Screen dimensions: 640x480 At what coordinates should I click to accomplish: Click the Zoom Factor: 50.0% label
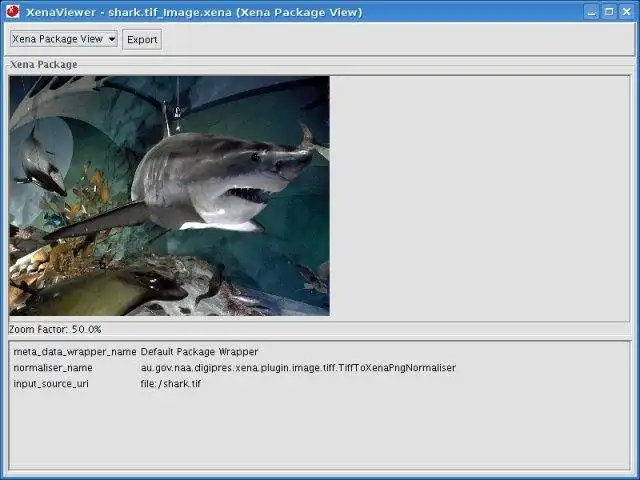55,329
